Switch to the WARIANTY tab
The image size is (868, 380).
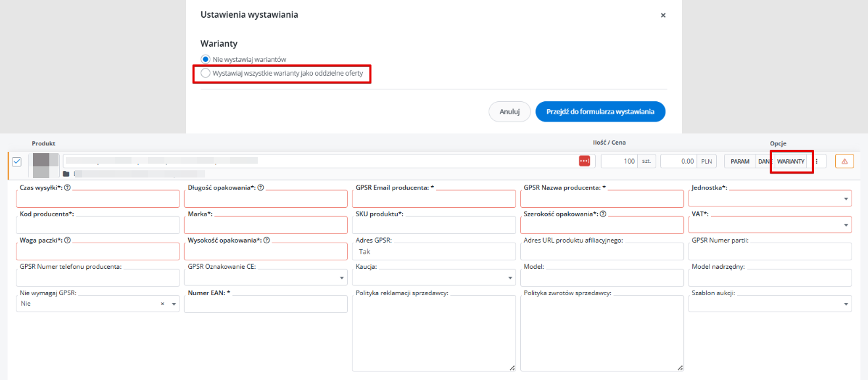[790, 161]
